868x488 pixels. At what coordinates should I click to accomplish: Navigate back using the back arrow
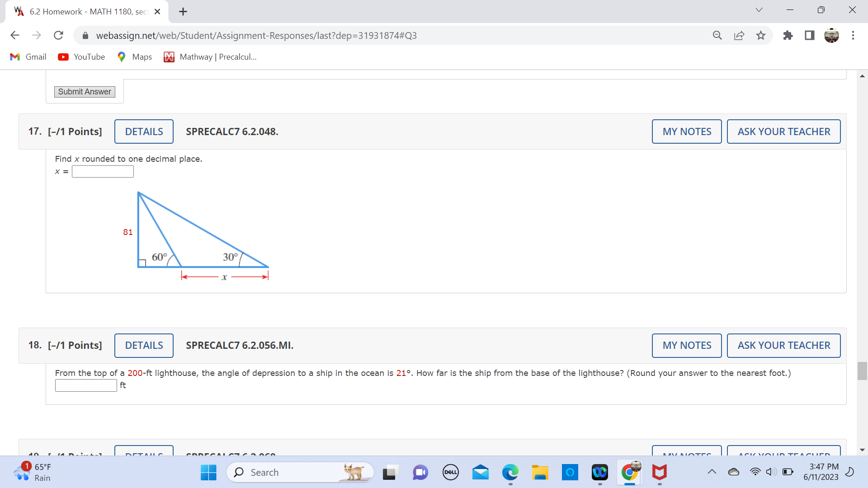pyautogui.click(x=15, y=35)
